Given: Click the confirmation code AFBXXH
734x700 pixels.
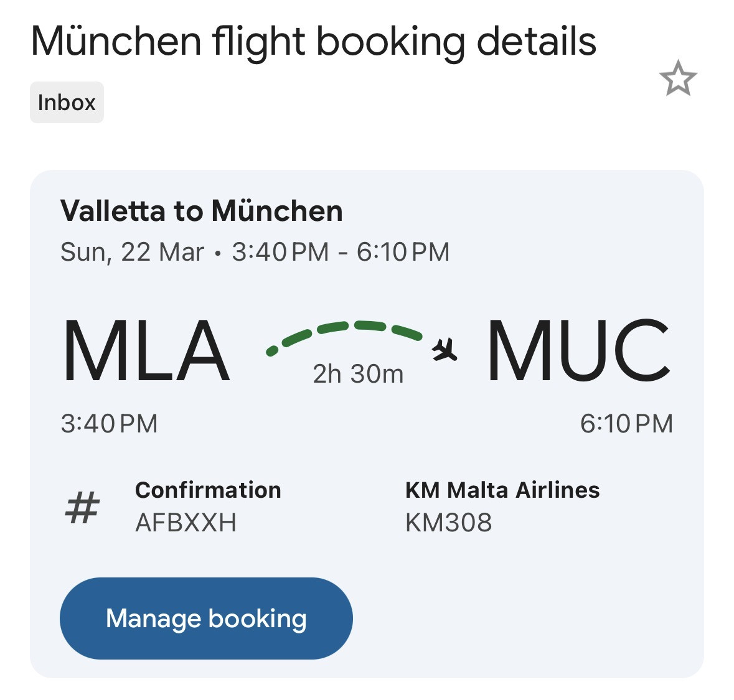Looking at the screenshot, I should 186,523.
